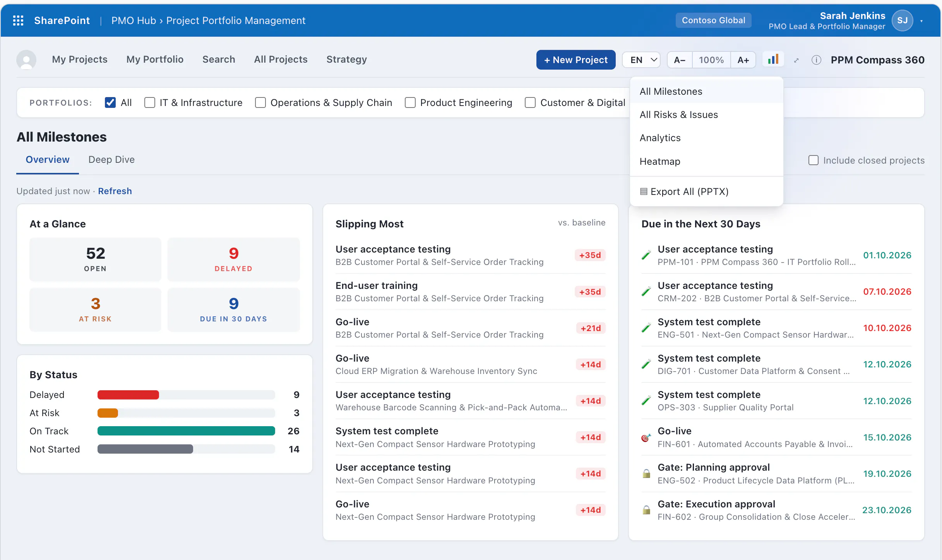Click pencil icon for DIG-701 milestone

[x=646, y=364]
